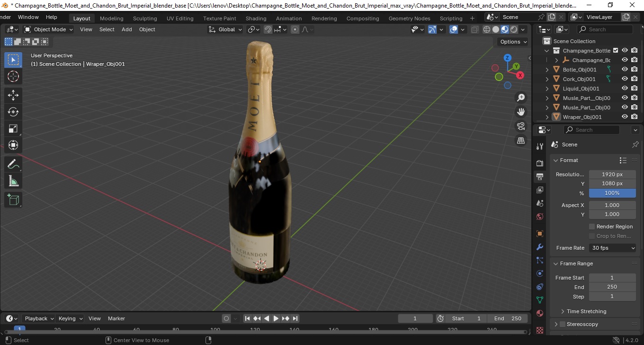Pick the Measure ruler tool
The height and width of the screenshot is (345, 644).
click(x=13, y=181)
